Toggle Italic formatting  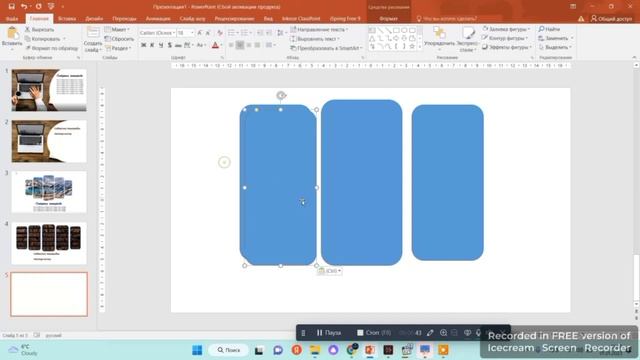(152, 45)
